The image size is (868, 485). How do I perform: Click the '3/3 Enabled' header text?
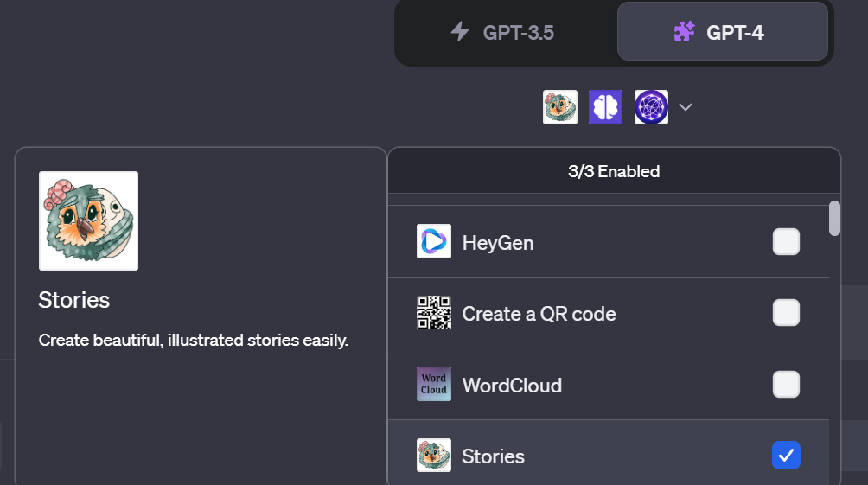point(614,172)
